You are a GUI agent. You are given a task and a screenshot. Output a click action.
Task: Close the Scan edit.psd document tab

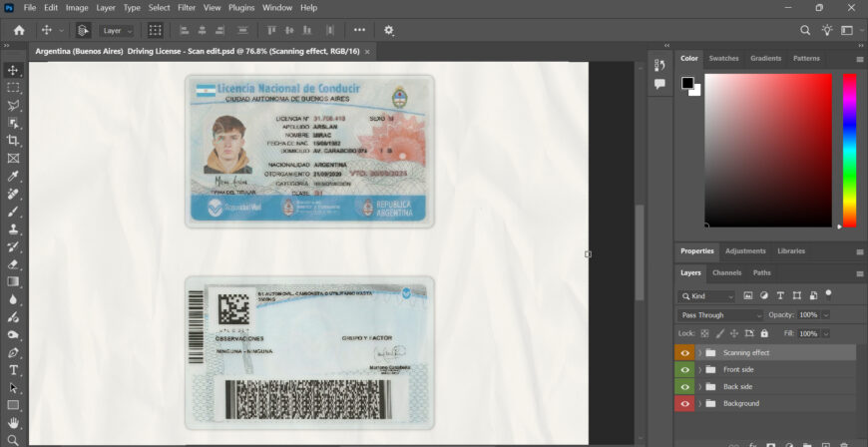[366, 52]
